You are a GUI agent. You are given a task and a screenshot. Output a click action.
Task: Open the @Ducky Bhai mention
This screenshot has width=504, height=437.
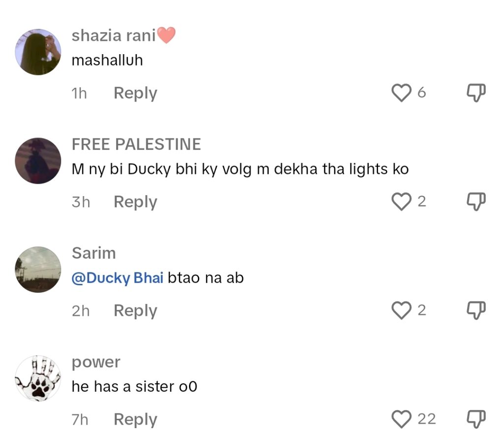pos(117,278)
